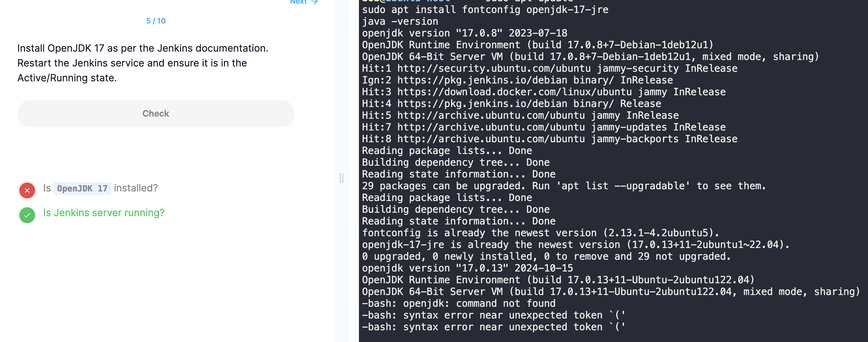The image size is (868, 342).
Task: Click the Next arrow icon
Action: [314, 2]
